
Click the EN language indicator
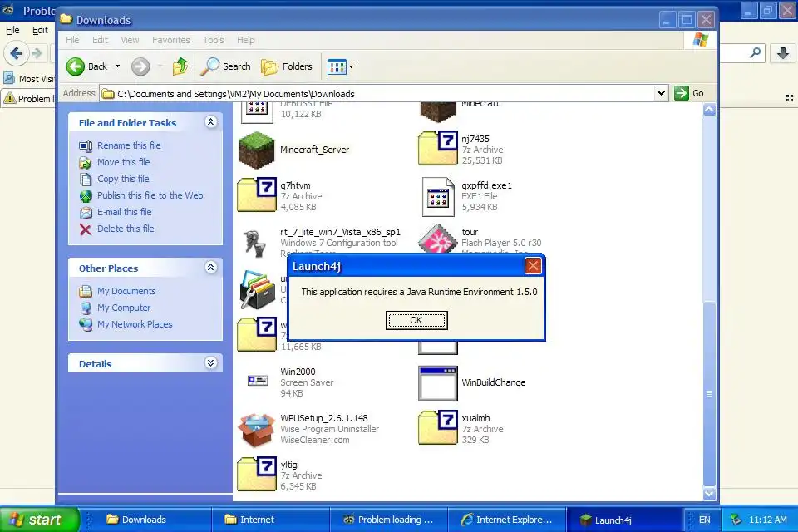(x=704, y=520)
